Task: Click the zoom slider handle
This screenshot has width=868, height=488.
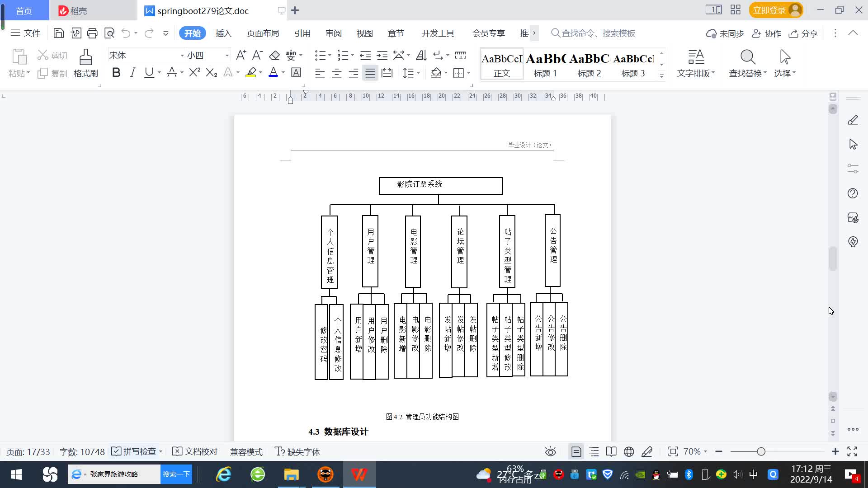Action: [761, 451]
